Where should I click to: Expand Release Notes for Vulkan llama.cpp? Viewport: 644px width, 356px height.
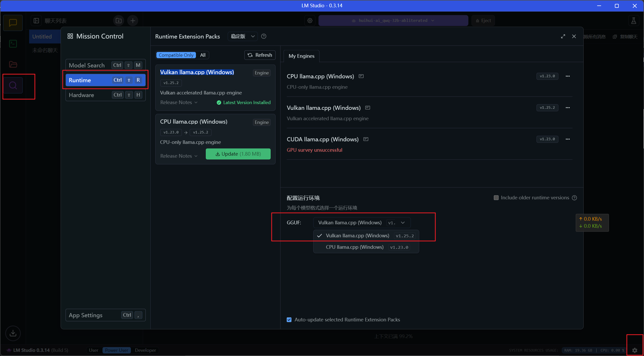pyautogui.click(x=179, y=103)
